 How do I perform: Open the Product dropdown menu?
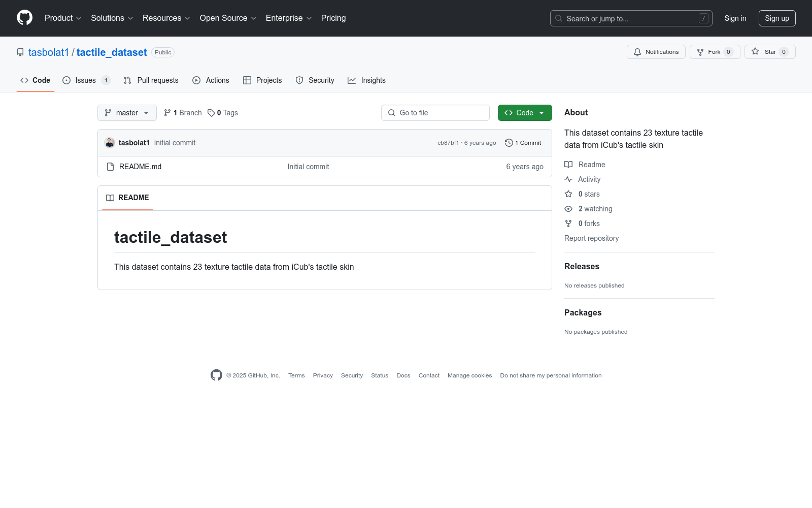(x=63, y=18)
